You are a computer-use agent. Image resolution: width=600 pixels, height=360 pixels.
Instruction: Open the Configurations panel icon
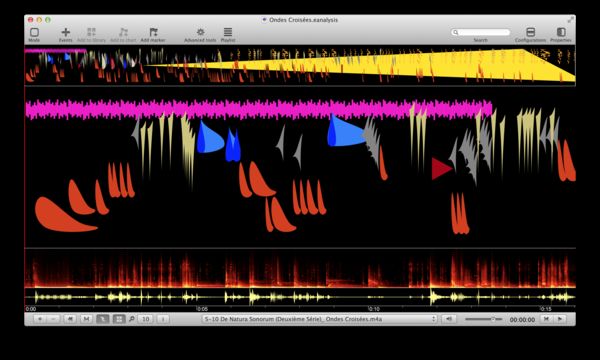click(530, 32)
